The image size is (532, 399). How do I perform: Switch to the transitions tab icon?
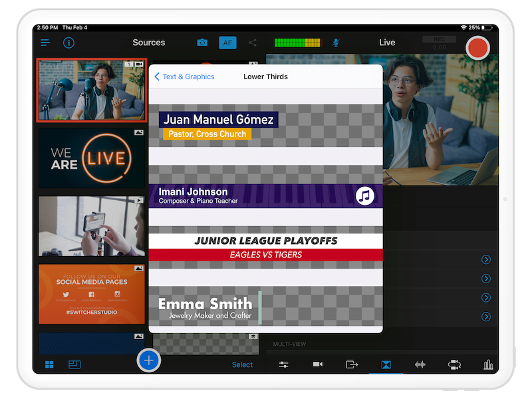point(386,364)
